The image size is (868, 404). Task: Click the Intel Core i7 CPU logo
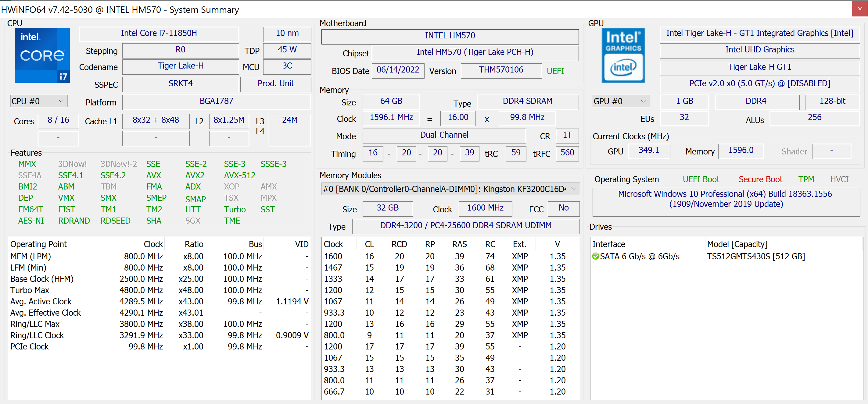click(x=42, y=55)
